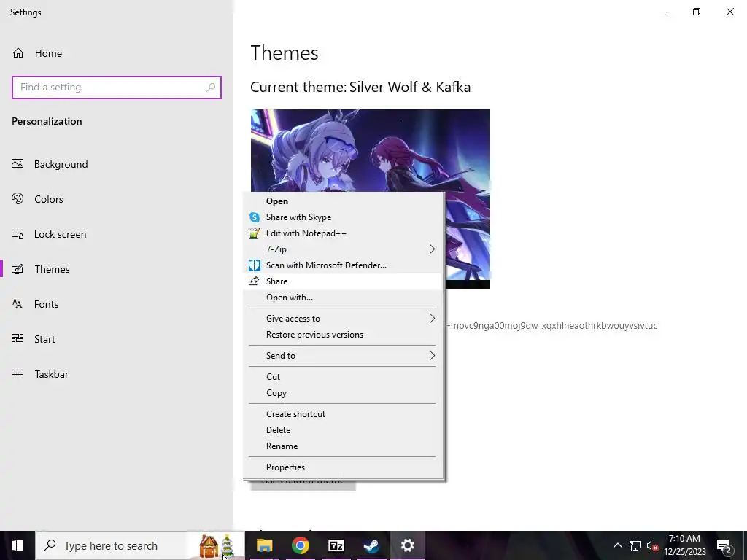Click the Find a setting search box
Image resolution: width=747 pixels, height=560 pixels.
117,87
